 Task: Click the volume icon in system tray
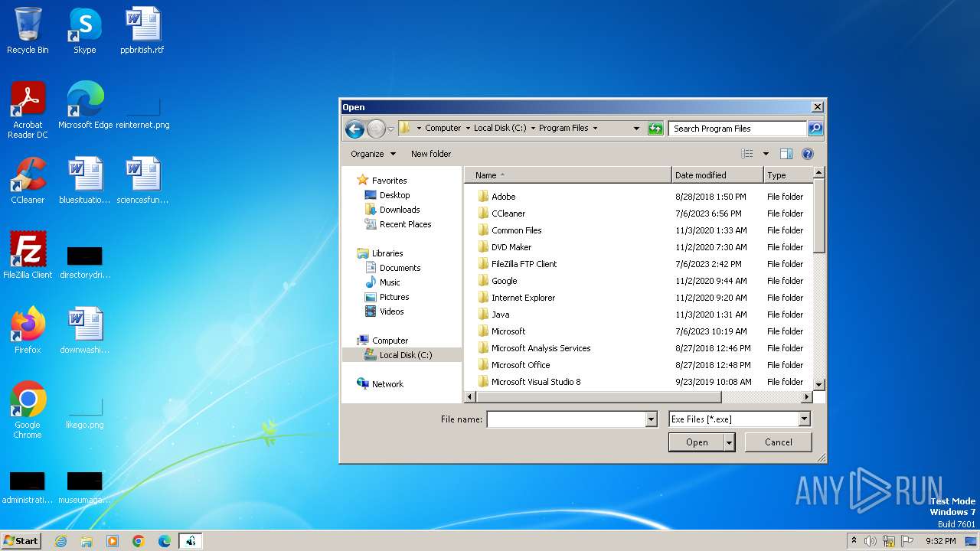pyautogui.click(x=871, y=541)
